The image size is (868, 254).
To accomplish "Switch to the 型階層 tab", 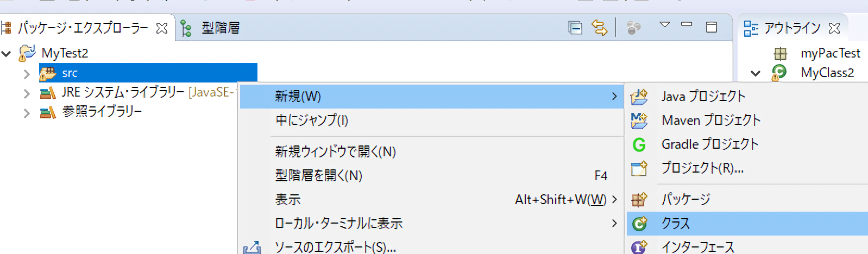I will click(x=215, y=28).
